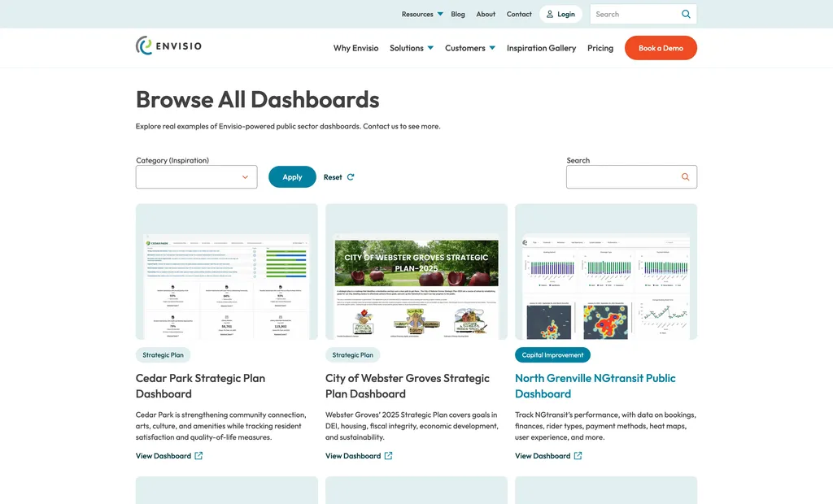Open the Cedar Park dashboard thumbnail
The image size is (833, 504).
(227, 272)
